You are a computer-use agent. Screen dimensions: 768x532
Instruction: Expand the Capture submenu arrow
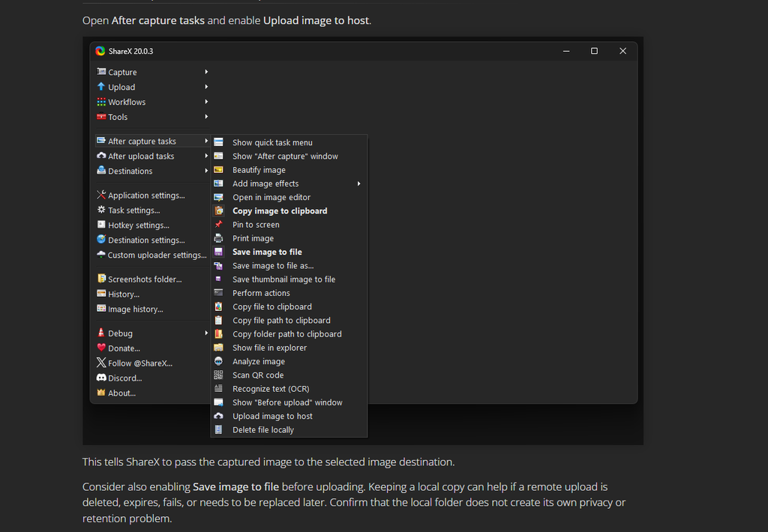[206, 72]
